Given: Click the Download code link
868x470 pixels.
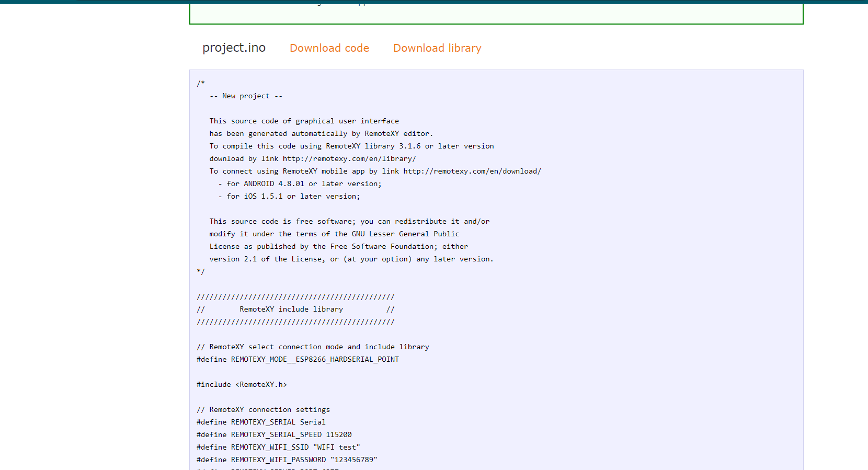Looking at the screenshot, I should point(329,48).
